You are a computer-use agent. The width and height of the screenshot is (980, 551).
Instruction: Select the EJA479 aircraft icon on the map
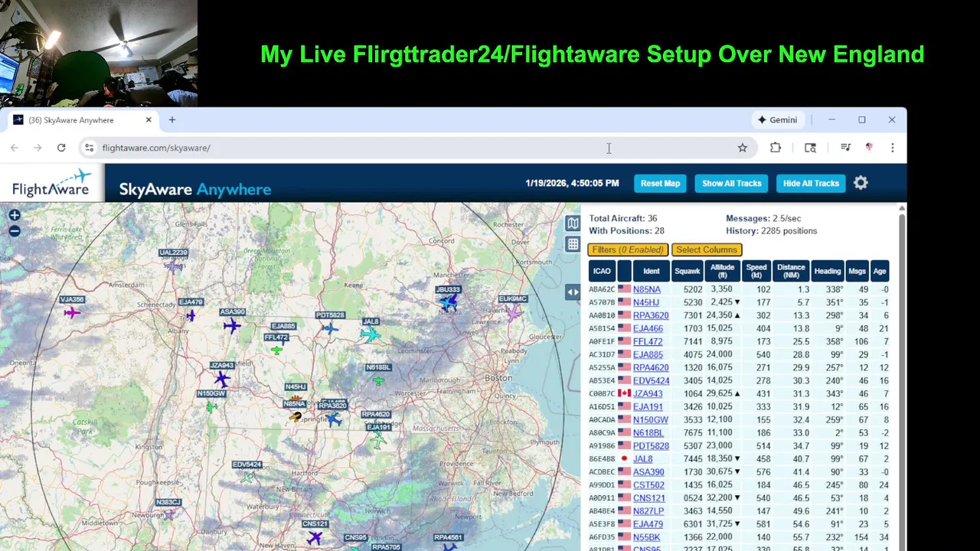[191, 315]
